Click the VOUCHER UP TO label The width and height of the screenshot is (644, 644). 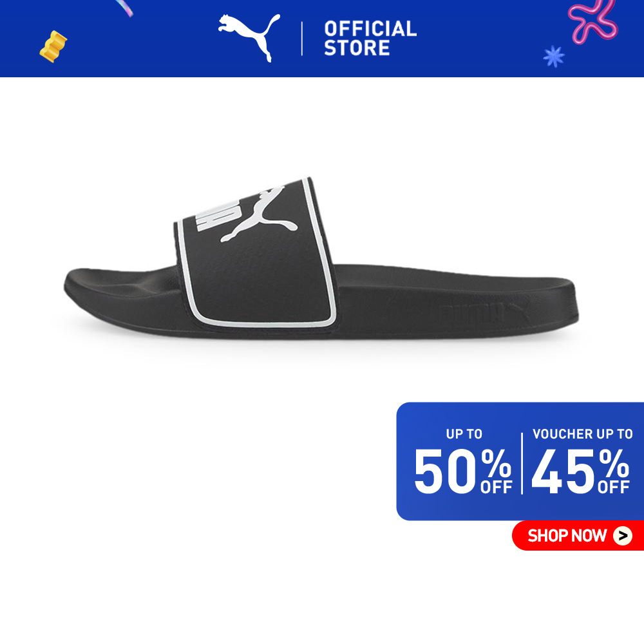[582, 433]
